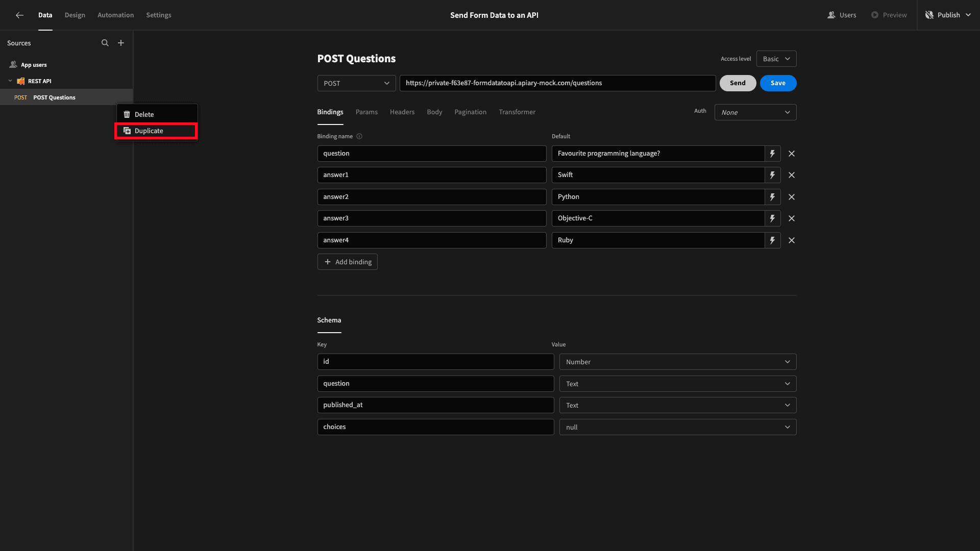Screen dimensions: 980x551
Task: Click the X icon to remove answer1 binding
Action: [792, 175]
